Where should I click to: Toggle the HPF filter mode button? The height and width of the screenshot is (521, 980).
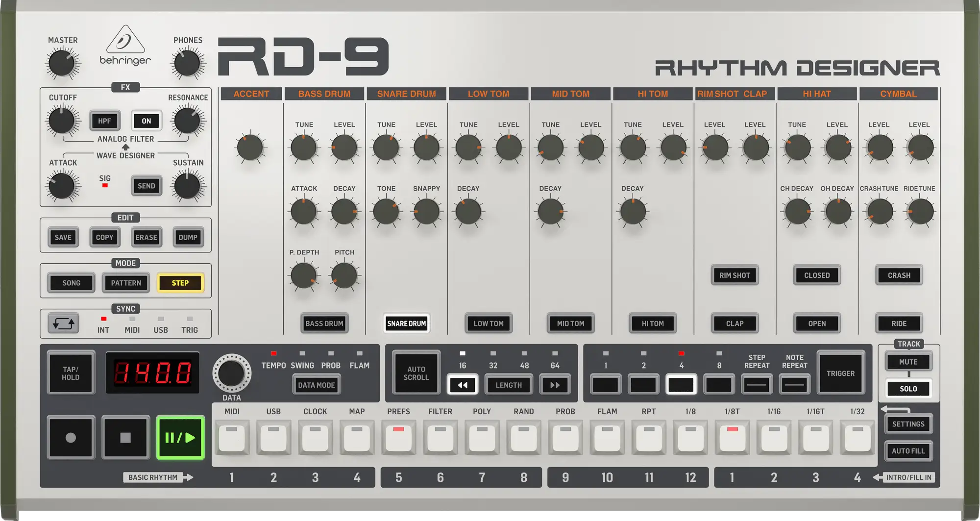(x=104, y=121)
